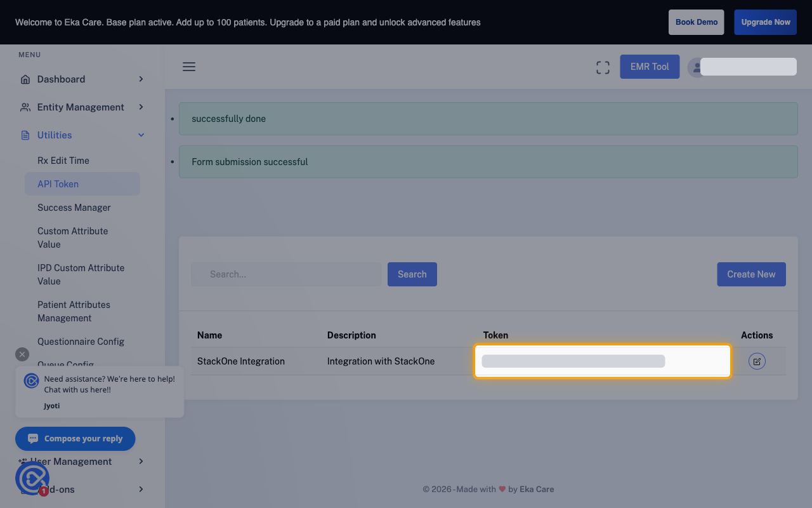Image resolution: width=812 pixels, height=508 pixels.
Task: Open IPD Custom Attribute Value
Action: [x=81, y=274]
